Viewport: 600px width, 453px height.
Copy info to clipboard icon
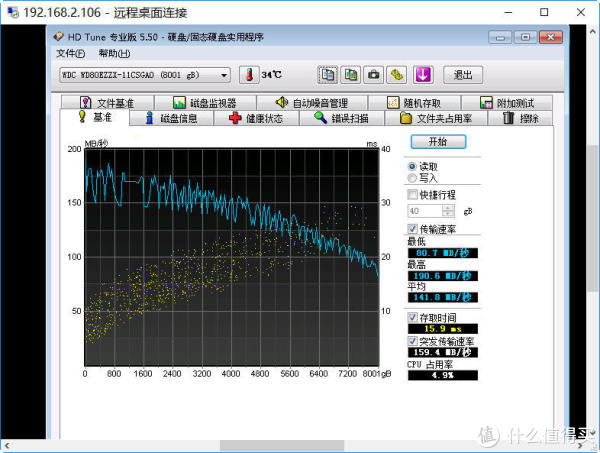click(328, 75)
